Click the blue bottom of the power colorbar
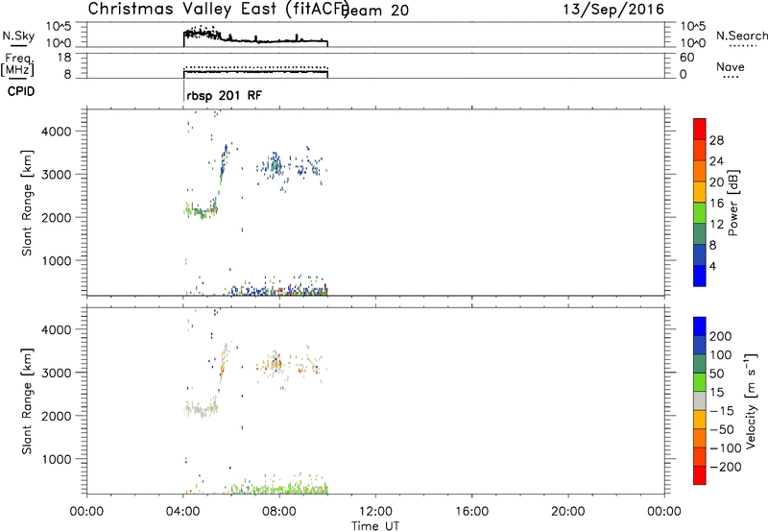 click(700, 276)
